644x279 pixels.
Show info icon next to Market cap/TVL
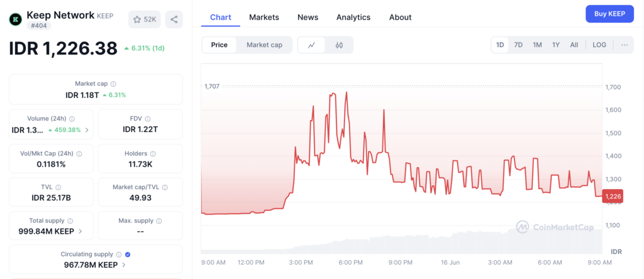pos(165,187)
